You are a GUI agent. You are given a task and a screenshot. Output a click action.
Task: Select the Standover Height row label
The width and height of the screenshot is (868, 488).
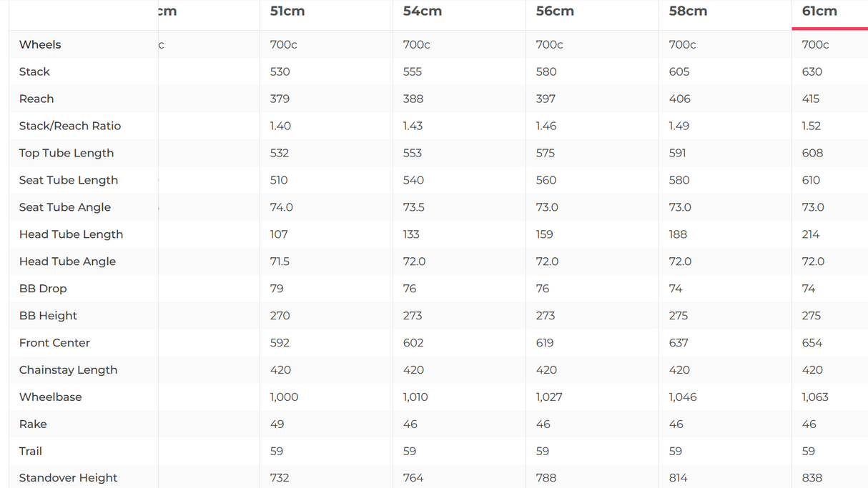(x=68, y=478)
